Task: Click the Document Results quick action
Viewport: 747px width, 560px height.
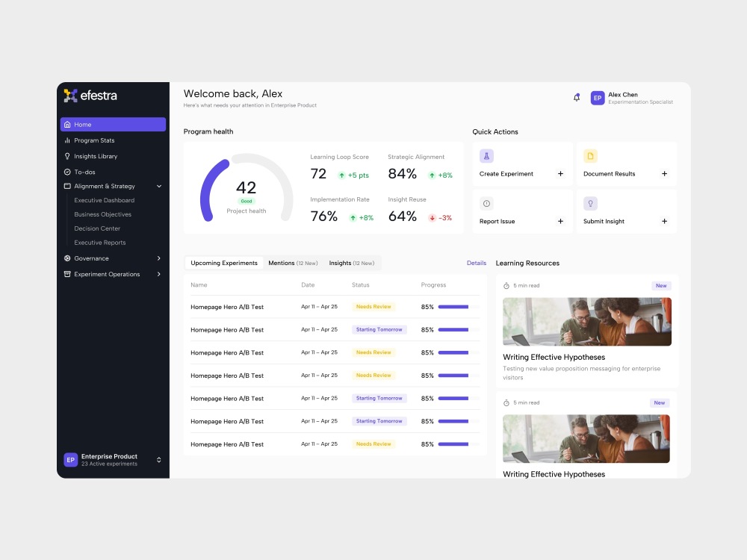Action: pyautogui.click(x=627, y=164)
